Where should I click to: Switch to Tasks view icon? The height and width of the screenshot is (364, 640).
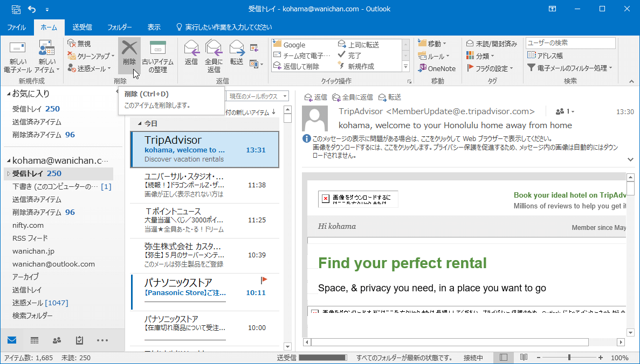(80, 340)
